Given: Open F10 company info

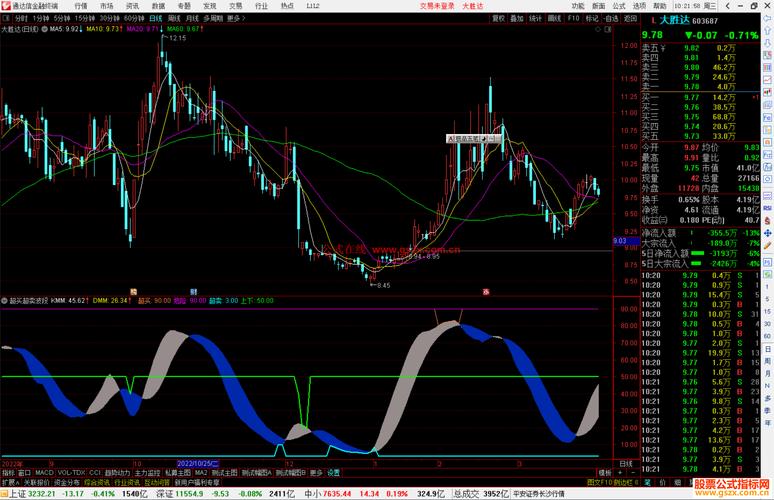Looking at the screenshot, I should (573, 18).
